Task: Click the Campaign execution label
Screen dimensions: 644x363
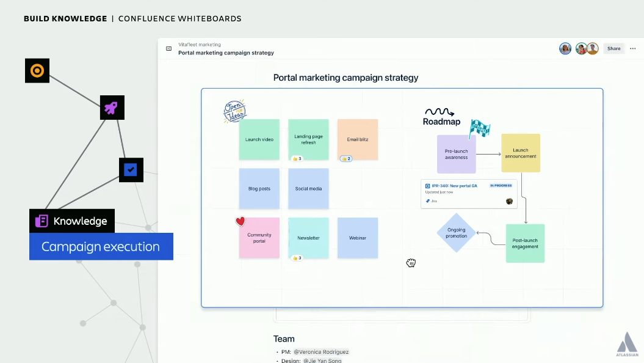Action: [x=101, y=247]
